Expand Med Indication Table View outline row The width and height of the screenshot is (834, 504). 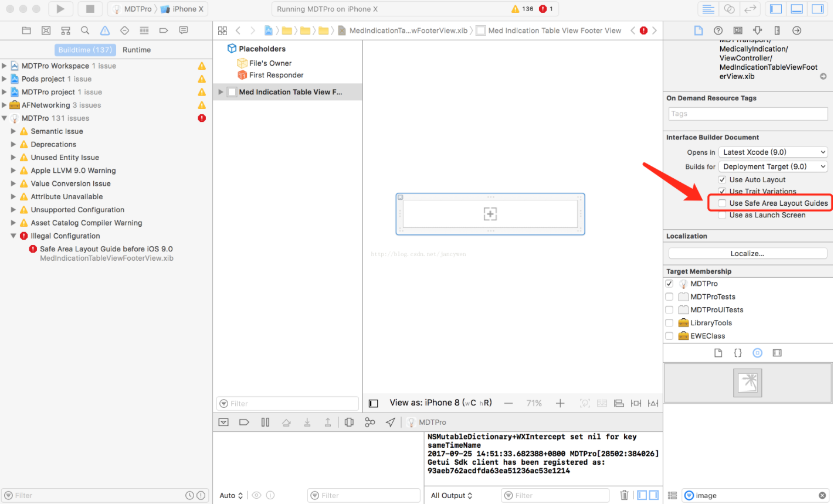pos(221,92)
